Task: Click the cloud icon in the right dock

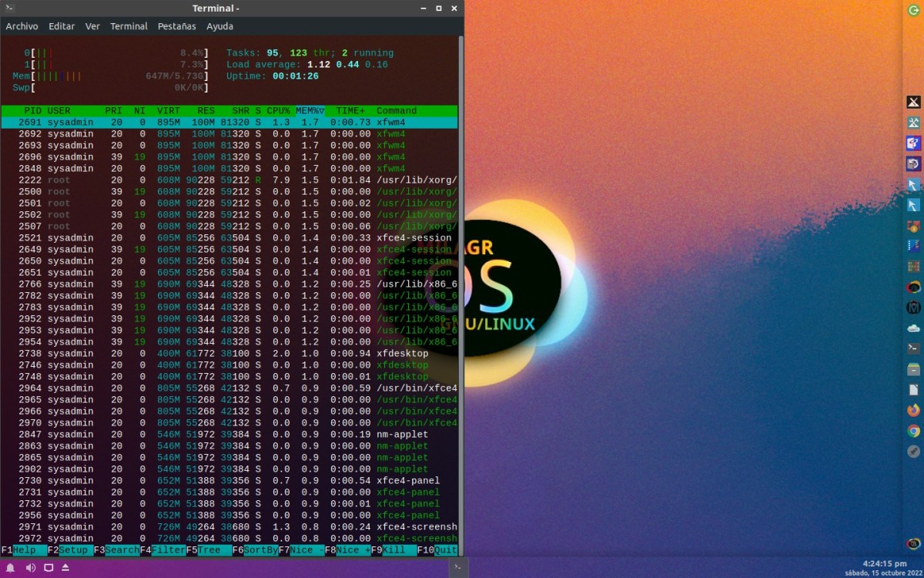Action: pyautogui.click(x=913, y=328)
